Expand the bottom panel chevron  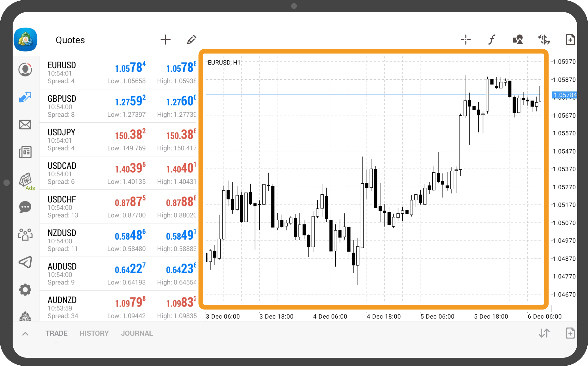pyautogui.click(x=26, y=334)
